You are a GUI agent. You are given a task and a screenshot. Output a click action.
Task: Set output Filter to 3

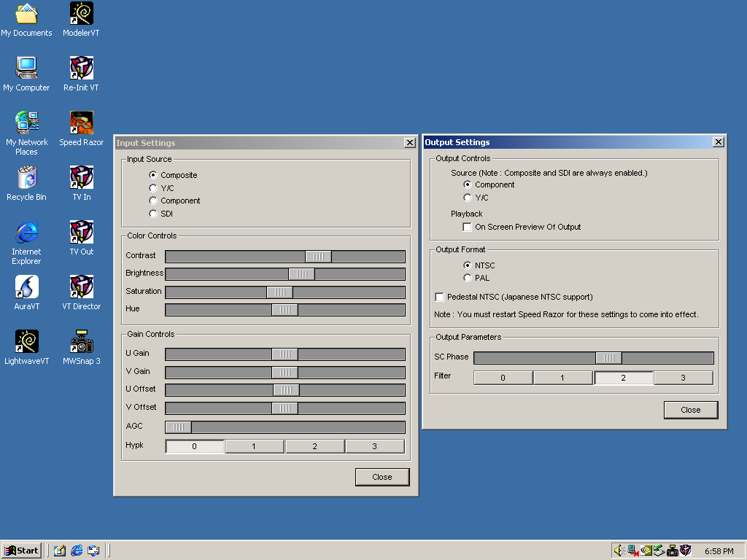[684, 378]
